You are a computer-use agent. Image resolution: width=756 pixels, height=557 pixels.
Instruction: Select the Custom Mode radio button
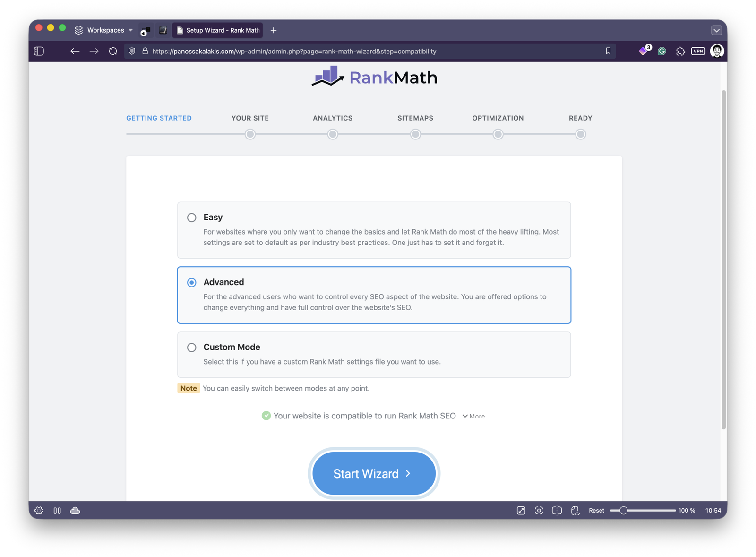click(191, 348)
